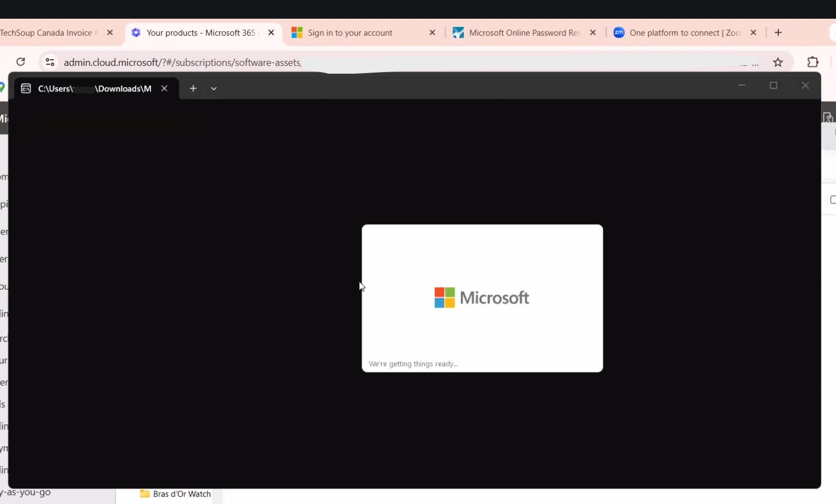Select the Bras d'Or Watch folder
This screenshot has width=836, height=504.
175,494
